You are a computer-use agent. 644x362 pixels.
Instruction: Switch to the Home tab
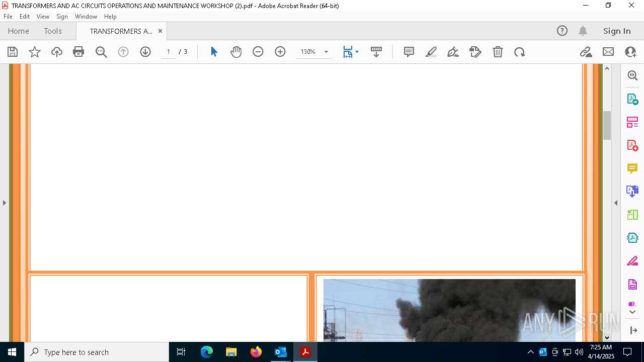[x=19, y=31]
